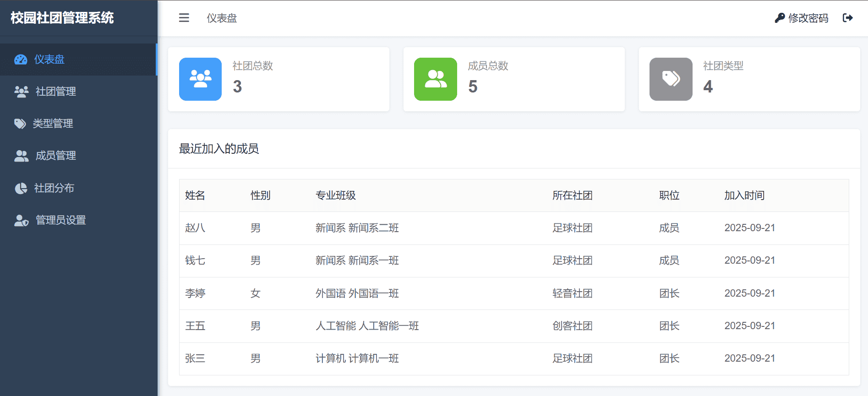Click the 加入时间 column header
This screenshot has width=868, height=396.
coord(744,195)
